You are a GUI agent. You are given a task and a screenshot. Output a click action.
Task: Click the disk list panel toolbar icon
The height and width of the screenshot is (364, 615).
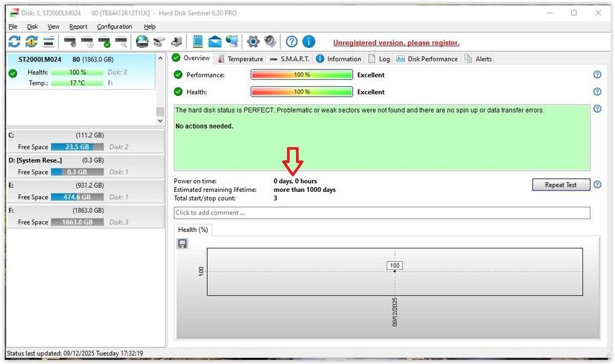[48, 41]
